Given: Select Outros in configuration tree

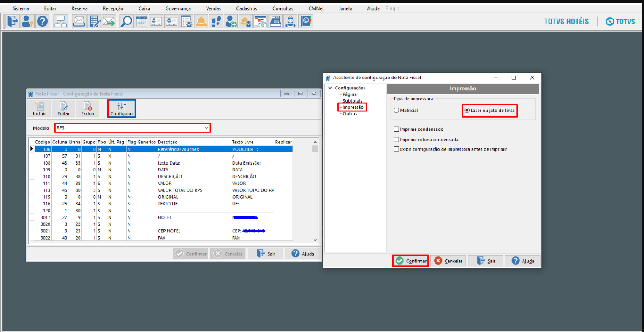Looking at the screenshot, I should [350, 114].
